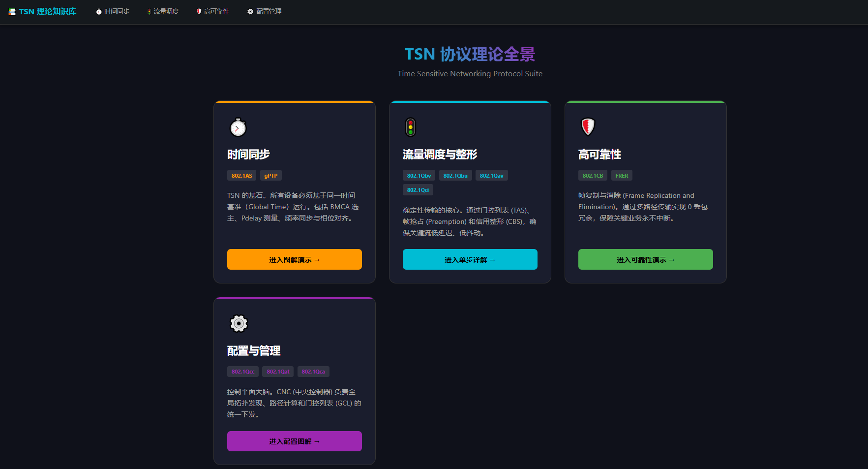This screenshot has height=469, width=868.
Task: Open the 时间同步 navigation menu item
Action: 113,11
